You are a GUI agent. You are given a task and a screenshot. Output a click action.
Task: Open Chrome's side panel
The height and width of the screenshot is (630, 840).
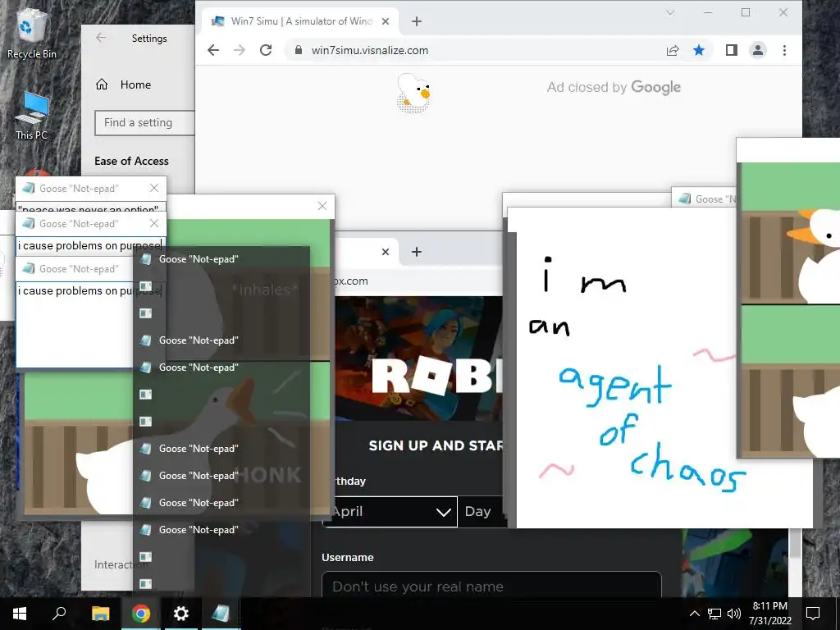pos(731,50)
